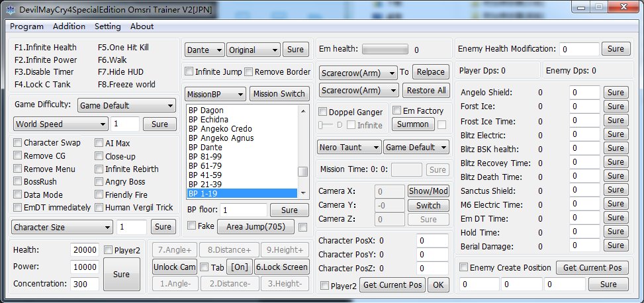The image size is (644, 303).
Task: Click the BP floor input field
Action: [x=244, y=210]
